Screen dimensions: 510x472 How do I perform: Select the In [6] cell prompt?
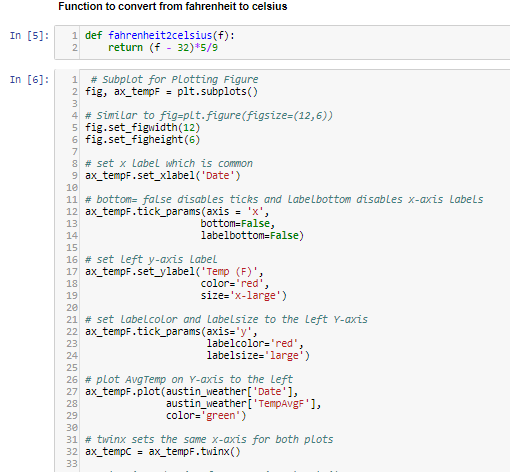tap(29, 79)
